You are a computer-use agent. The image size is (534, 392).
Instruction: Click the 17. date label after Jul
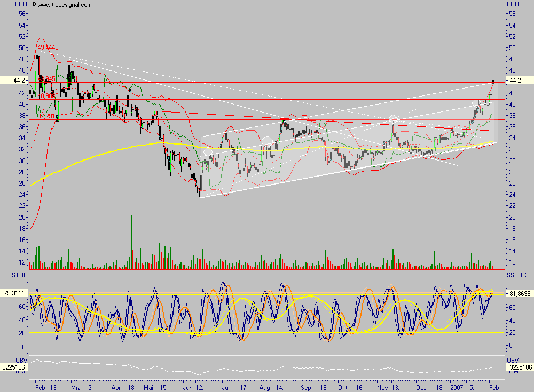point(244,388)
